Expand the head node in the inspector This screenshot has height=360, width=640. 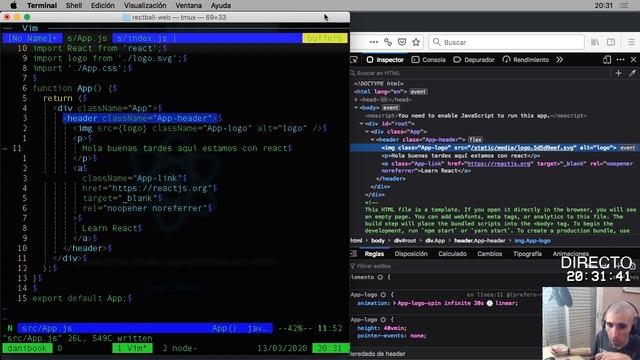(356, 100)
